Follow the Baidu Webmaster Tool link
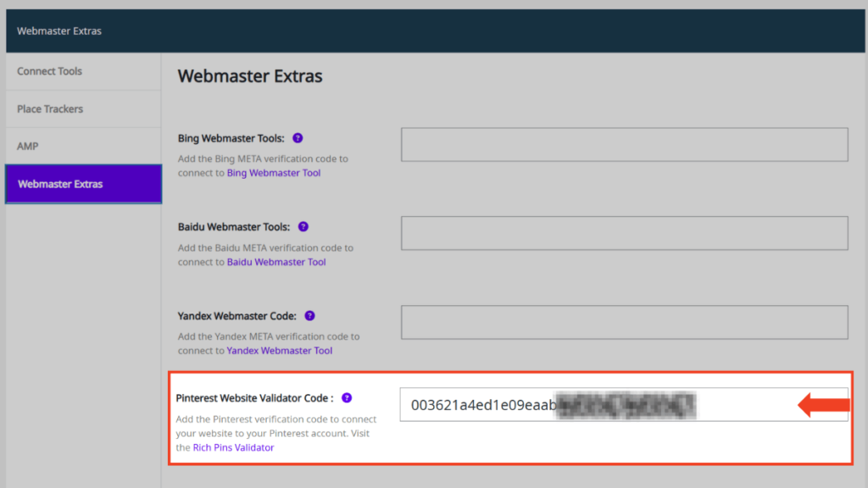 (x=276, y=262)
